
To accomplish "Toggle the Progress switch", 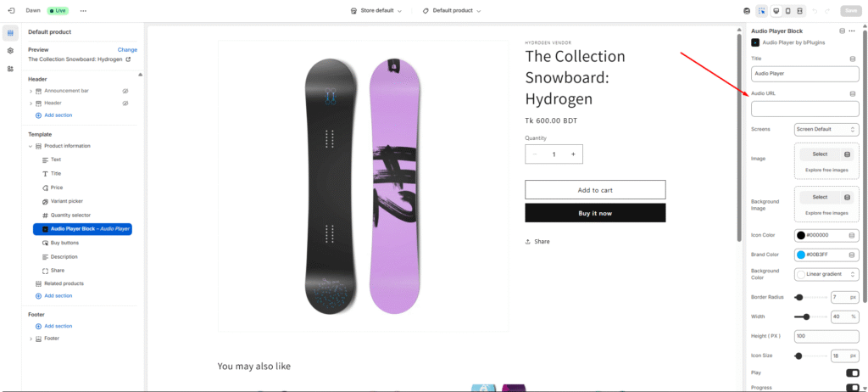I will tap(852, 387).
